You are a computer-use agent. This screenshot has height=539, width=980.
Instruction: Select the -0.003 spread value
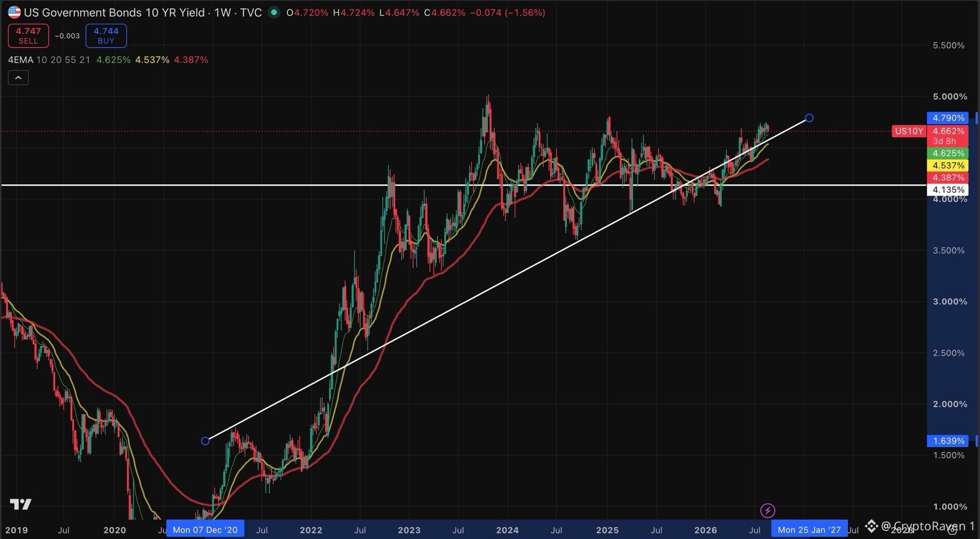coord(67,36)
